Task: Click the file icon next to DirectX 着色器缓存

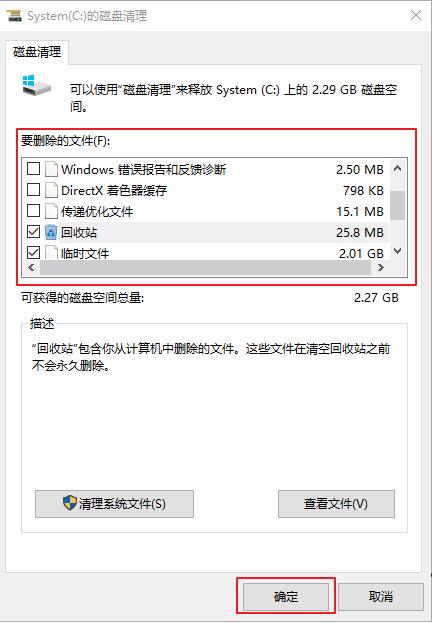Action: [51, 190]
